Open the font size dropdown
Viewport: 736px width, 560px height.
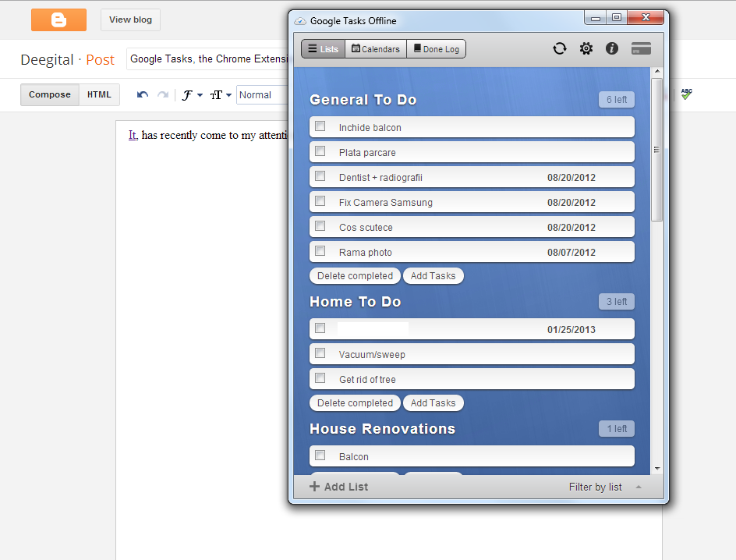221,95
